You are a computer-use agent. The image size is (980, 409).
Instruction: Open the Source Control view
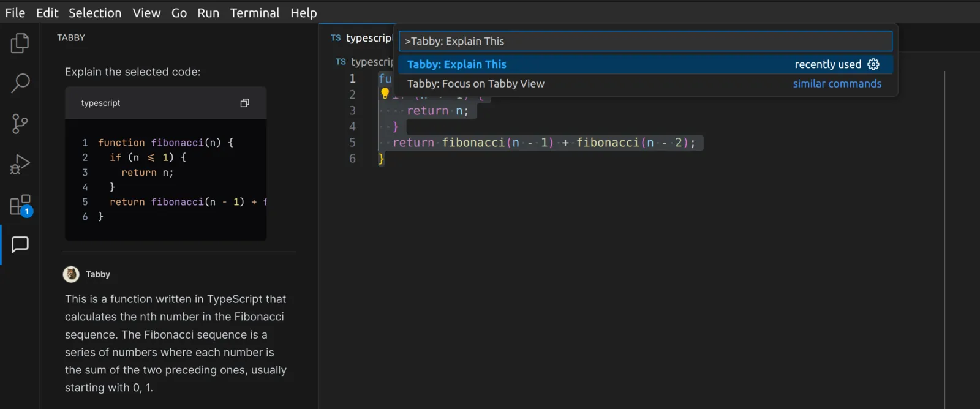20,124
